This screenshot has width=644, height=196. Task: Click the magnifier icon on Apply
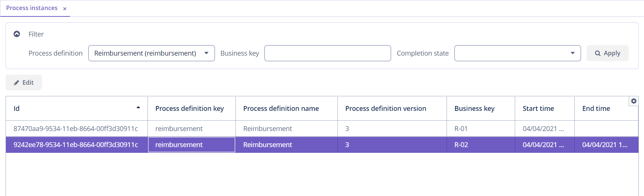coord(597,53)
